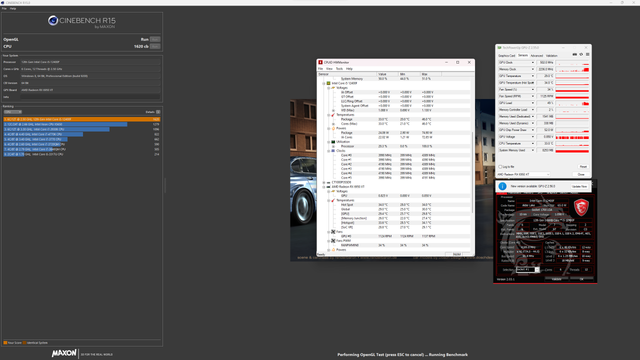
Task: Collapse the CPU Clocks node in HWMonitor
Action: click(329, 151)
